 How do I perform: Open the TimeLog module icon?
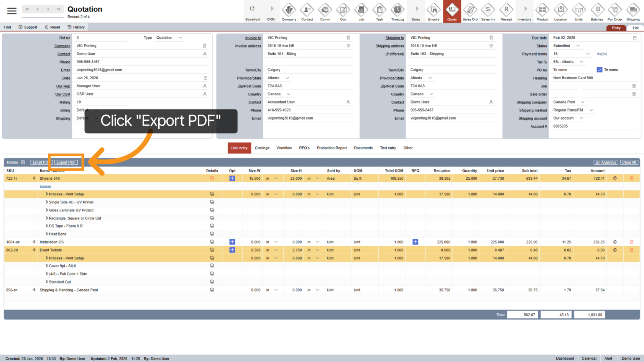(x=398, y=11)
